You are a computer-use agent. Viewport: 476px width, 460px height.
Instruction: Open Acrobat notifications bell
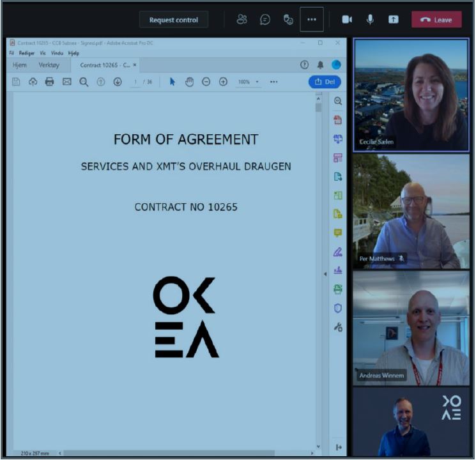[x=320, y=65]
